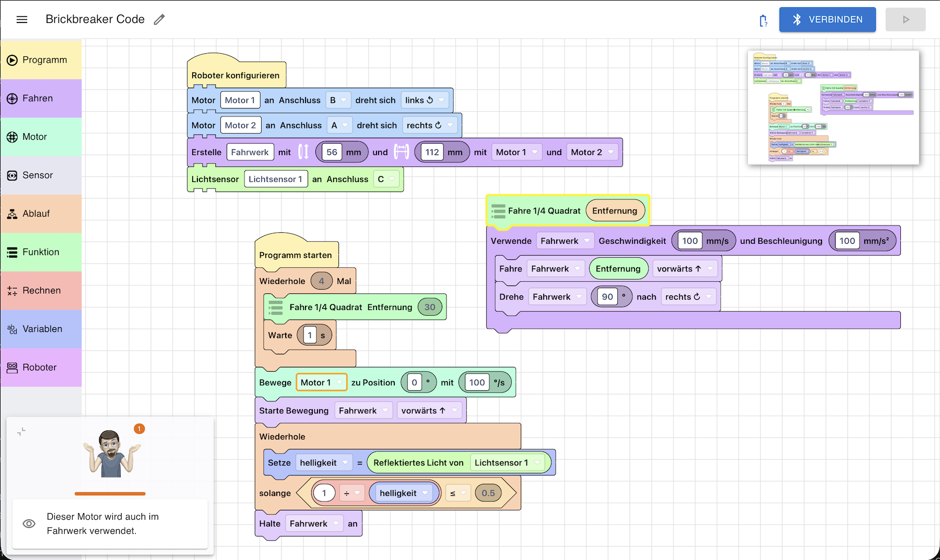
Task: Collapse the assistant hint panel
Action: 21,432
